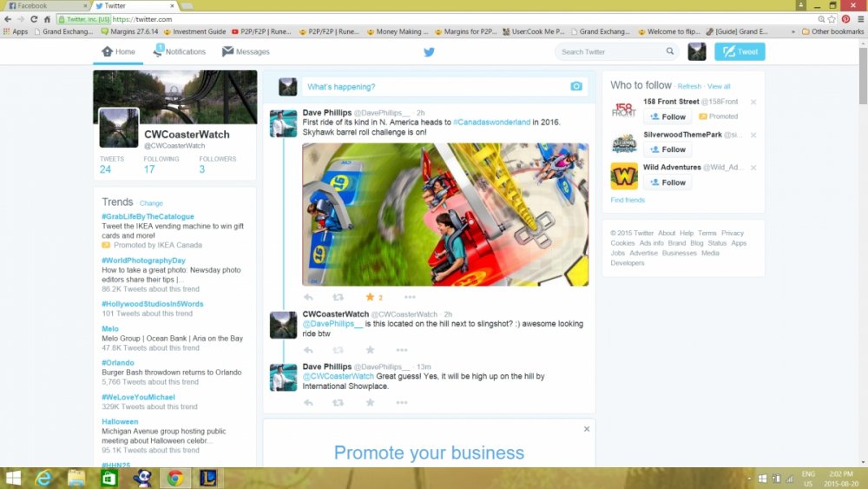
Task: Click the Windows Start button
Action: tap(12, 478)
